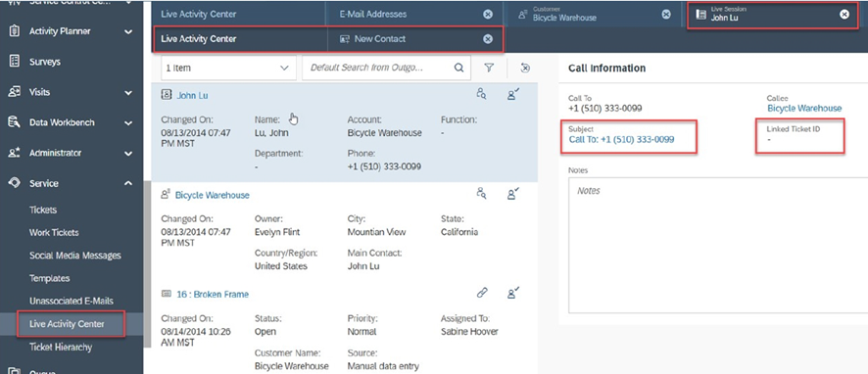Click the person-search icon on John Lu row
Screen dimensions: 868x374
pos(482,95)
